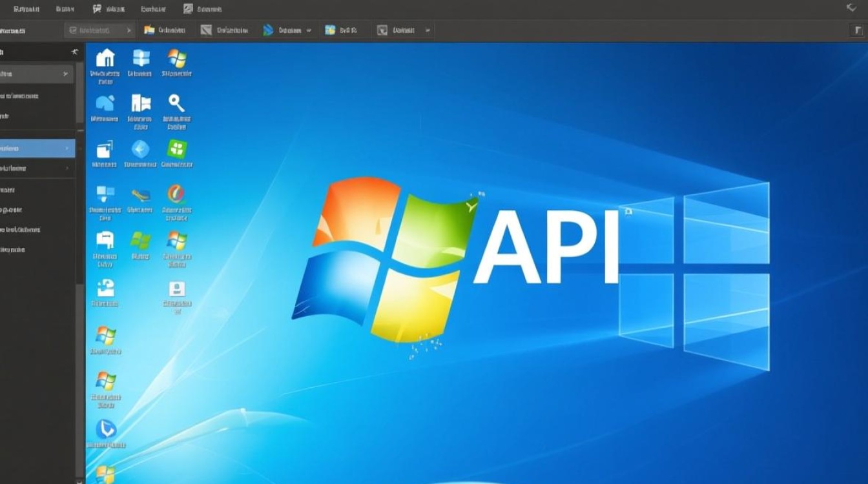Screen dimensions: 868x484
Task: Toggle the pin icon atop the sidebar
Action: [73, 52]
